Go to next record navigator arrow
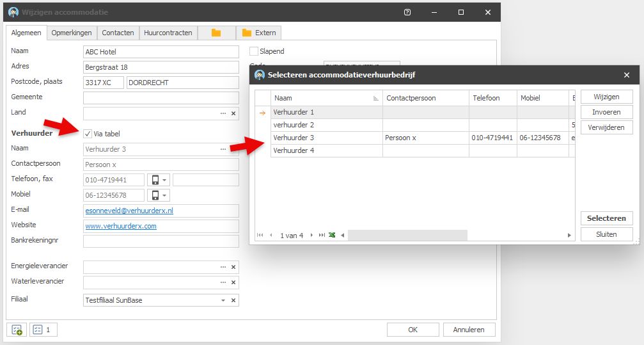This screenshot has width=644, height=345. click(x=311, y=235)
